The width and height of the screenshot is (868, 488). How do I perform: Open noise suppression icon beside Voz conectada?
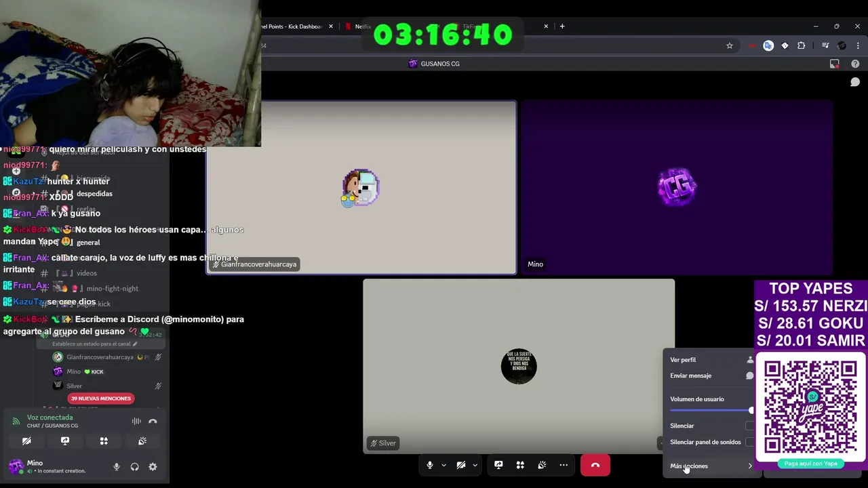(136, 421)
